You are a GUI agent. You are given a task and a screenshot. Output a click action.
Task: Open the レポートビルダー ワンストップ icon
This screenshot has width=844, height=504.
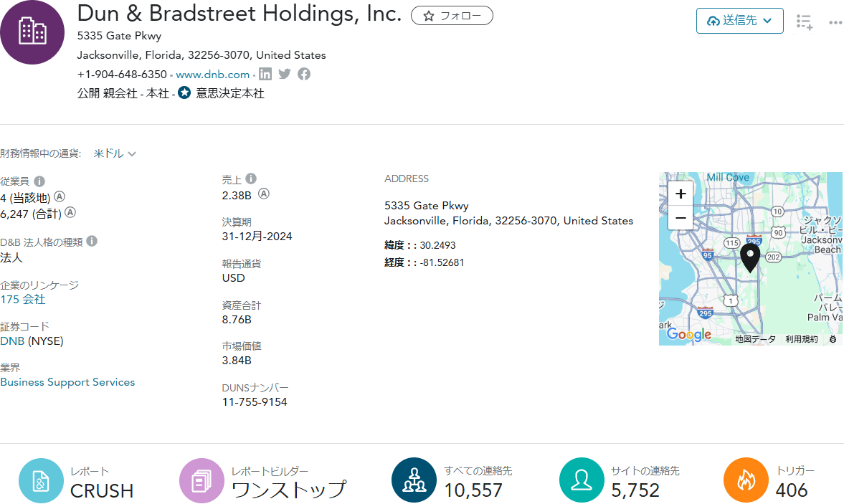tap(201, 481)
